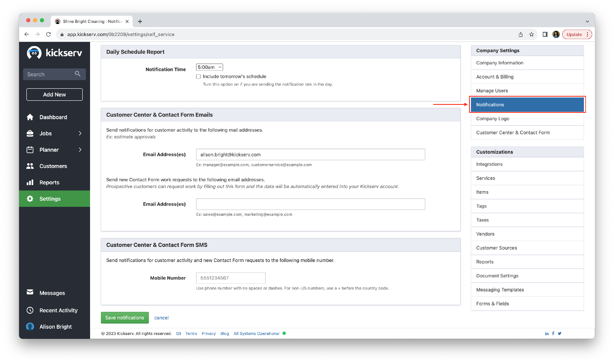Screen dimensions: 614x364
Task: Open Dashboard via the home icon
Action: tap(30, 117)
